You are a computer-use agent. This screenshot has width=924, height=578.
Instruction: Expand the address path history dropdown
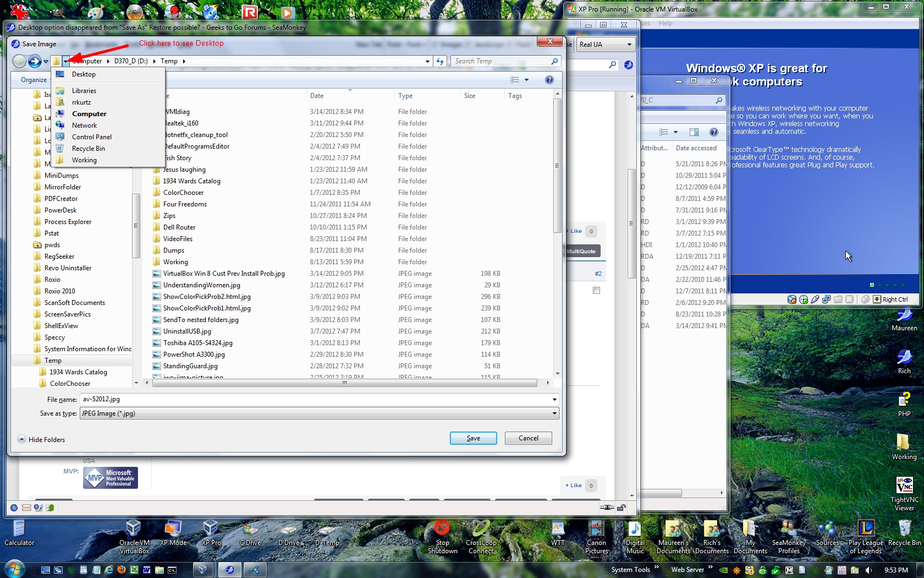(x=427, y=61)
